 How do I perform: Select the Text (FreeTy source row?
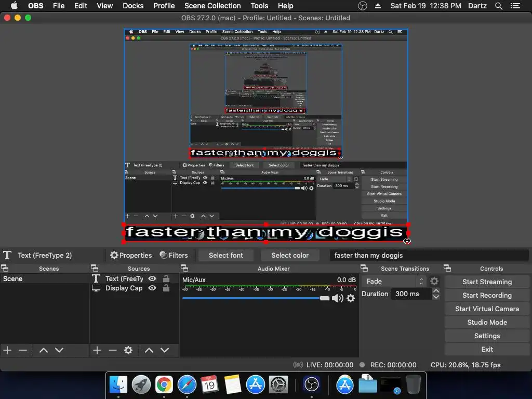(x=135, y=278)
